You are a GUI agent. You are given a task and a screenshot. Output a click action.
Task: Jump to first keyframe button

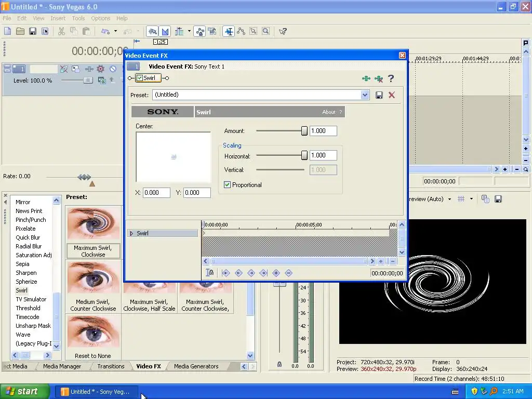226,273
